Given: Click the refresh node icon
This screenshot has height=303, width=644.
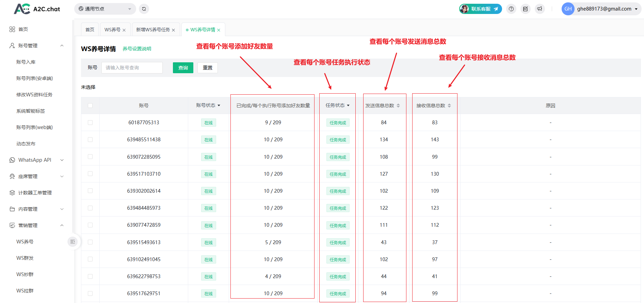Looking at the screenshot, I should (x=144, y=9).
